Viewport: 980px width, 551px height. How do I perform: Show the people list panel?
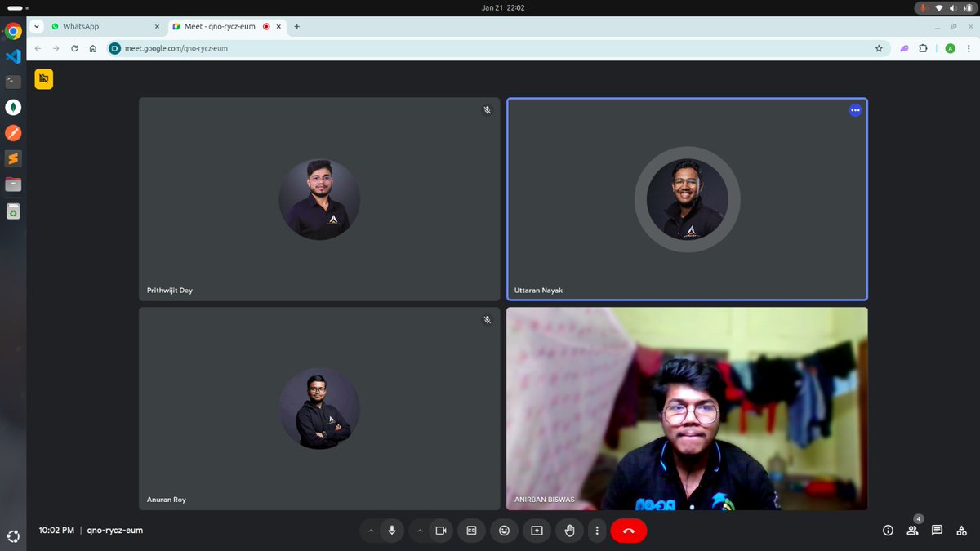(x=912, y=531)
